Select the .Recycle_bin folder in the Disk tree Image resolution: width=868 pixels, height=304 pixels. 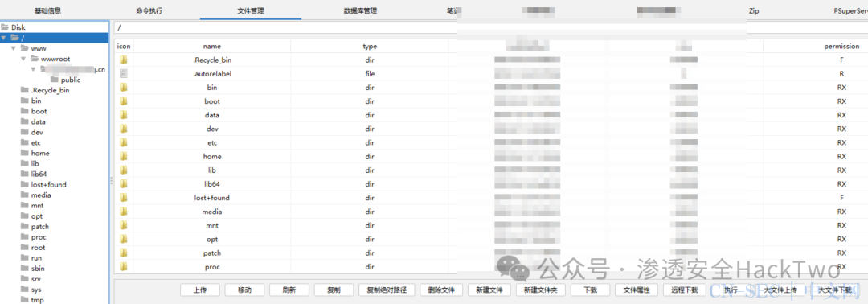point(51,90)
